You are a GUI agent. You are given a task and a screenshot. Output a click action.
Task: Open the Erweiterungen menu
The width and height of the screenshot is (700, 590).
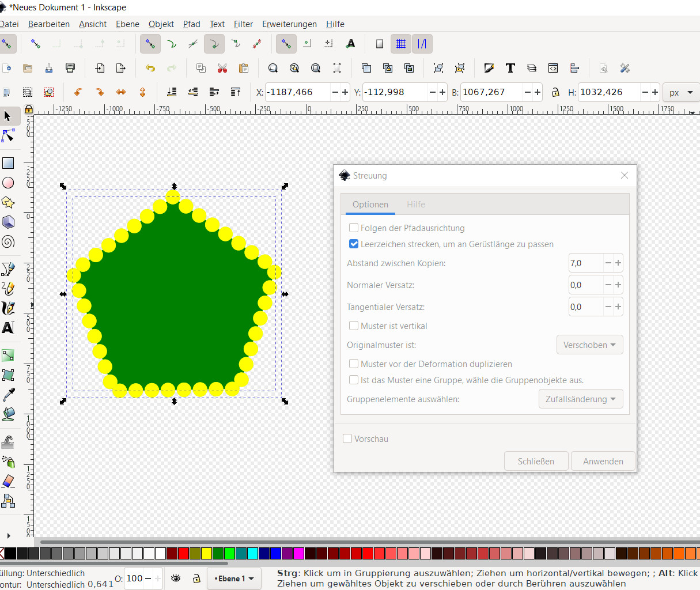pos(289,24)
